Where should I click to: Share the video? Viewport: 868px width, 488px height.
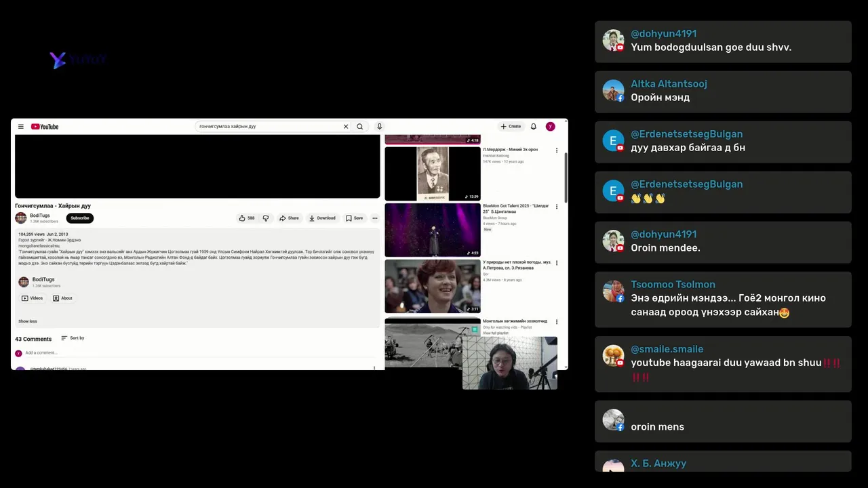289,218
